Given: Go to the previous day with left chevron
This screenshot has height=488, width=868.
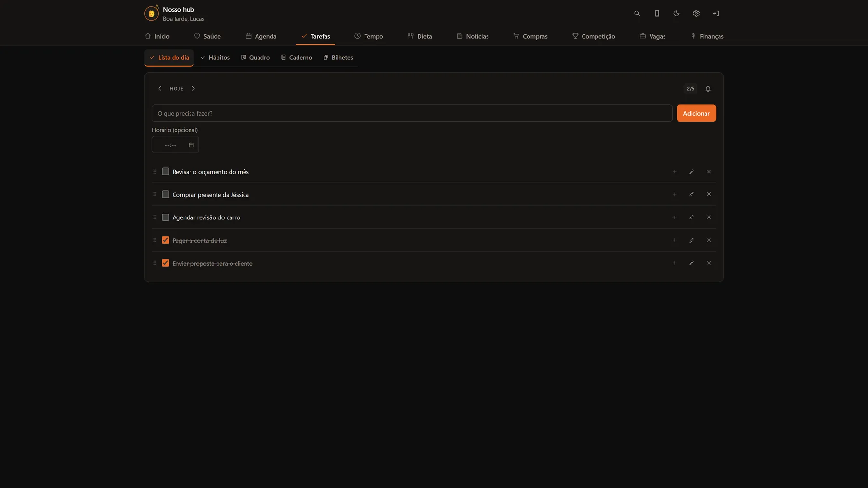Looking at the screenshot, I should coord(160,89).
